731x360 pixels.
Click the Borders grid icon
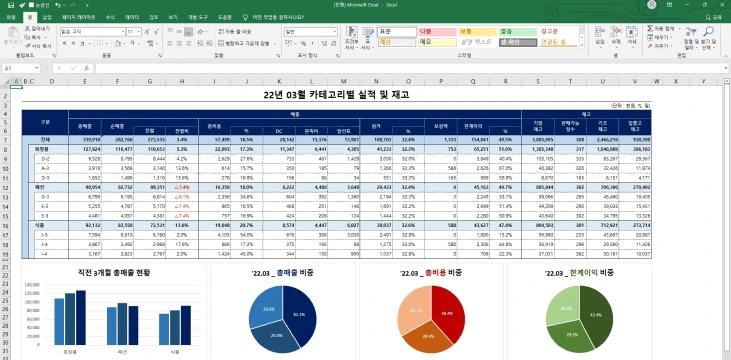[100, 43]
